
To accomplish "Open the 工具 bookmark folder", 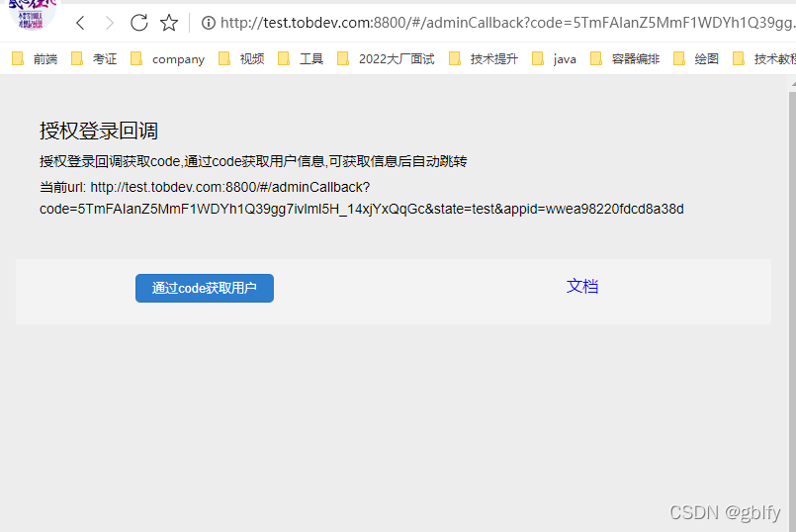I will (x=301, y=59).
